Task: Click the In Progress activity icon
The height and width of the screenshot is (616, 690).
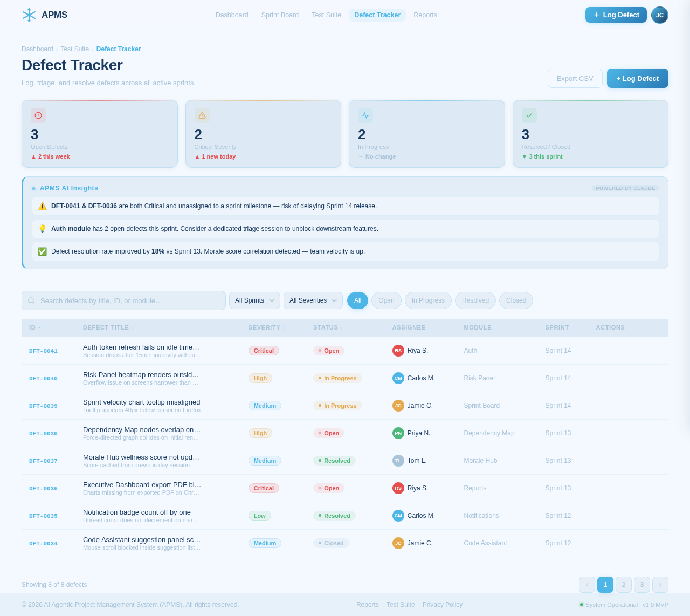Action: [365, 115]
